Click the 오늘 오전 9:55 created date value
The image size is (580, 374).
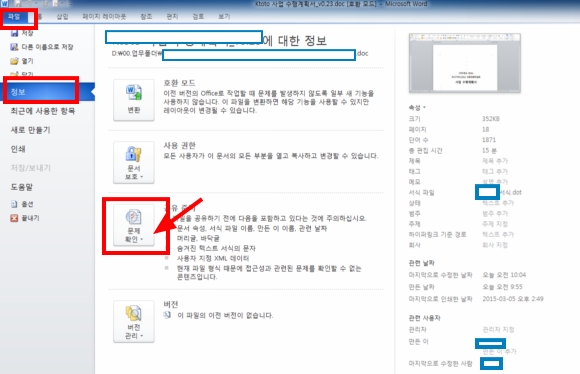tap(502, 287)
